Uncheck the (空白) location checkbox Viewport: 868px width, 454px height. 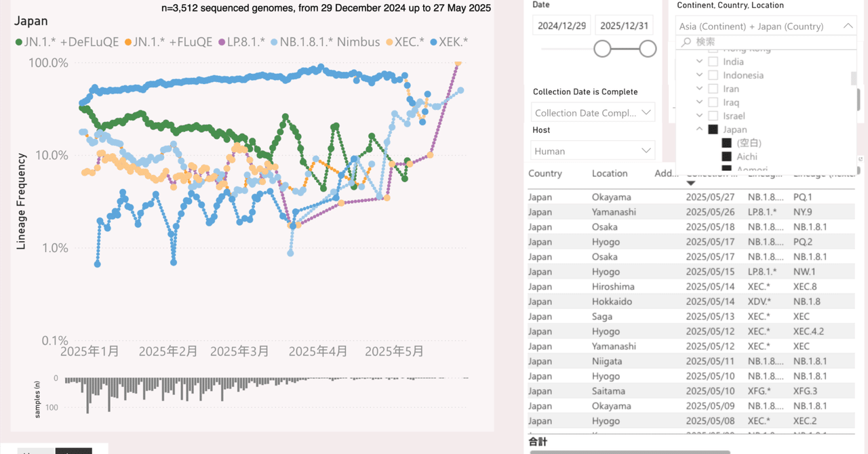(x=726, y=143)
